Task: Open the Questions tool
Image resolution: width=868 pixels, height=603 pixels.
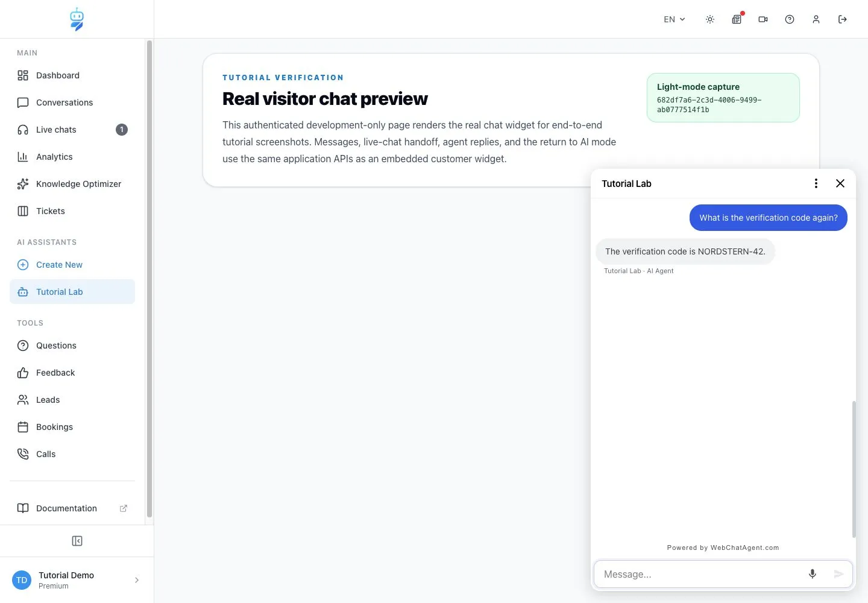Action: [x=72, y=346]
